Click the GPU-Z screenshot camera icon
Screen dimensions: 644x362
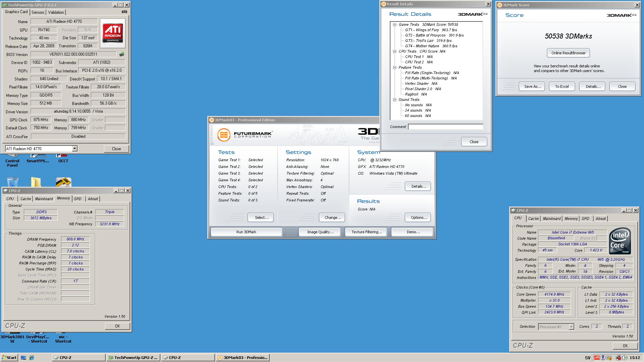coord(124,12)
